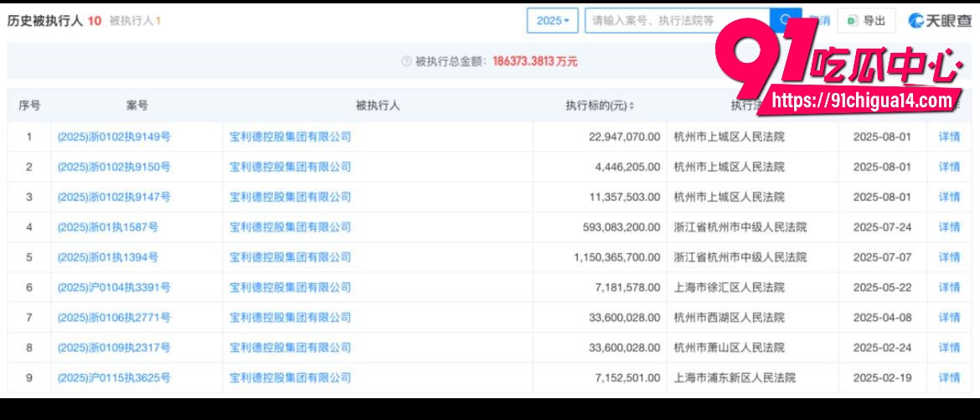Switch to the 被执行人 tab
Image resolution: width=980 pixels, height=420 pixels.
coord(135,21)
